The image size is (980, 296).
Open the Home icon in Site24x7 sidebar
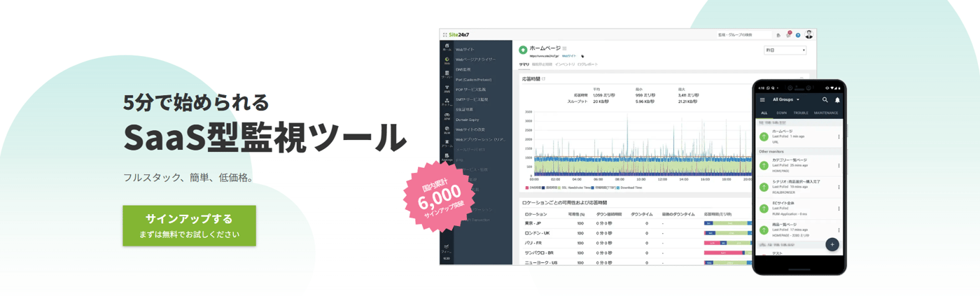click(x=447, y=48)
